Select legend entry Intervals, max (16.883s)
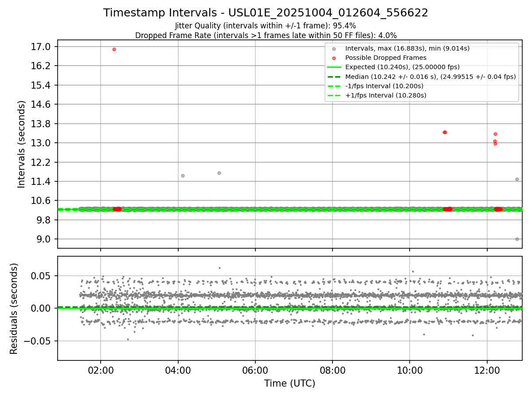The image size is (532, 399). [407, 48]
